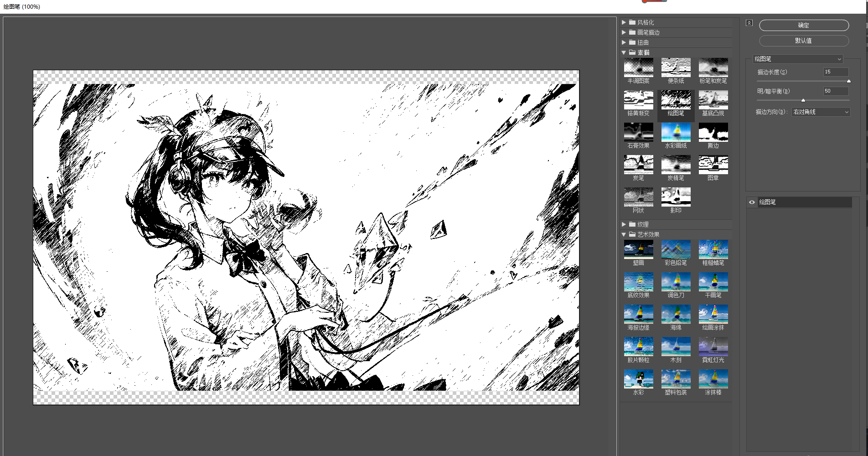Collapse the filter gallery thumbnail panel

click(749, 23)
